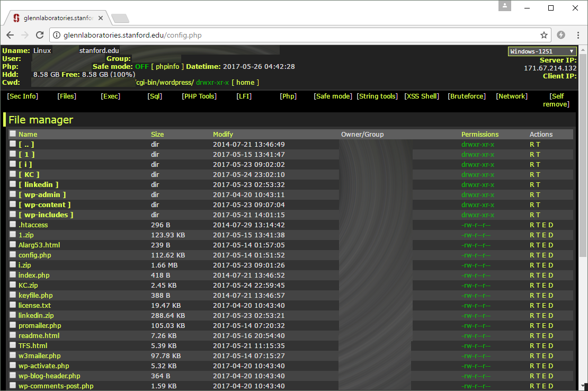Click cgi-bin/wordpress/ path link
This screenshot has width=588, height=391.
pos(165,82)
